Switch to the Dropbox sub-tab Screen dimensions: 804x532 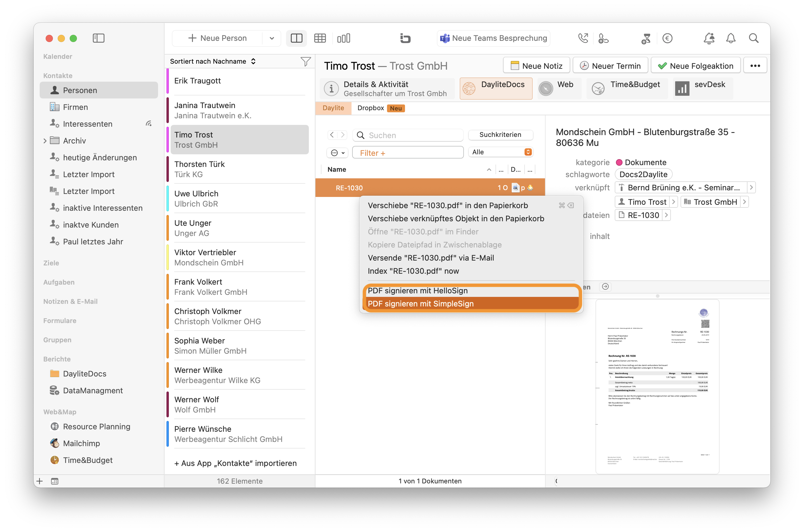381,108
